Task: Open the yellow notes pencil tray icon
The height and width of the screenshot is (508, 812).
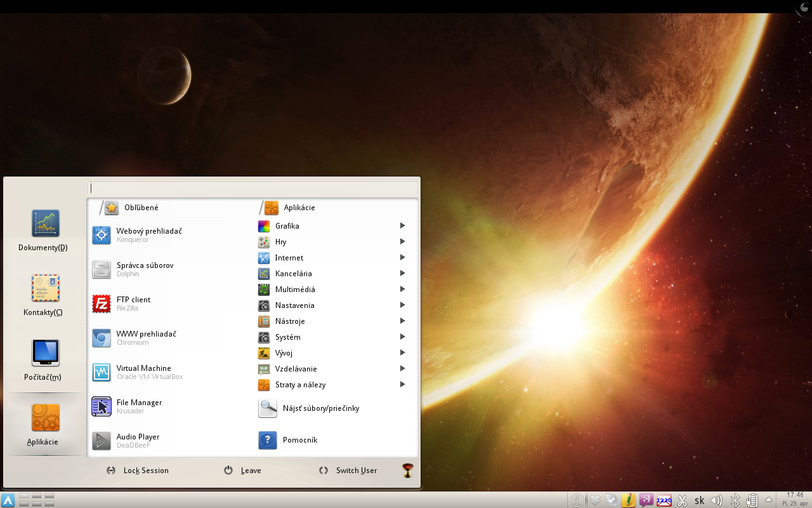Action: (x=629, y=500)
